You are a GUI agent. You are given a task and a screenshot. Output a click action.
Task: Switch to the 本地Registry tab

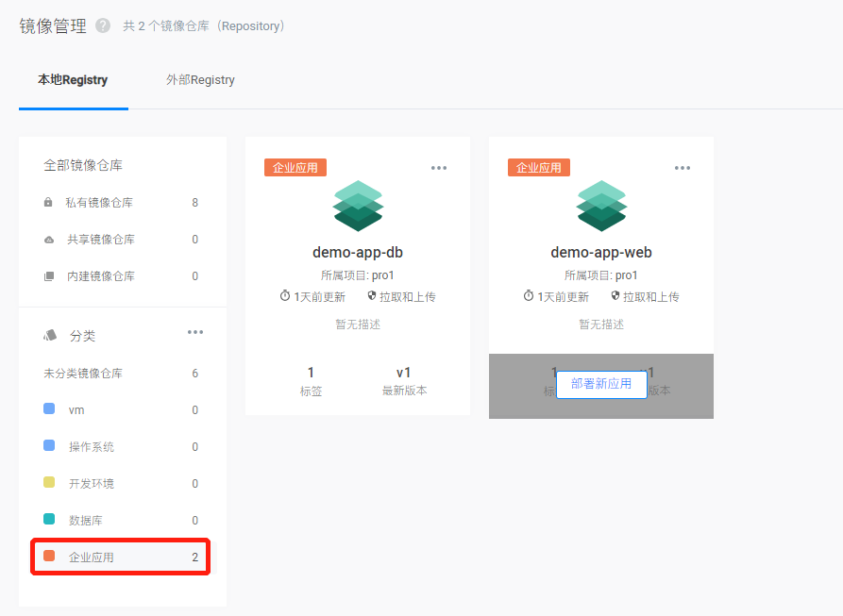tap(73, 80)
